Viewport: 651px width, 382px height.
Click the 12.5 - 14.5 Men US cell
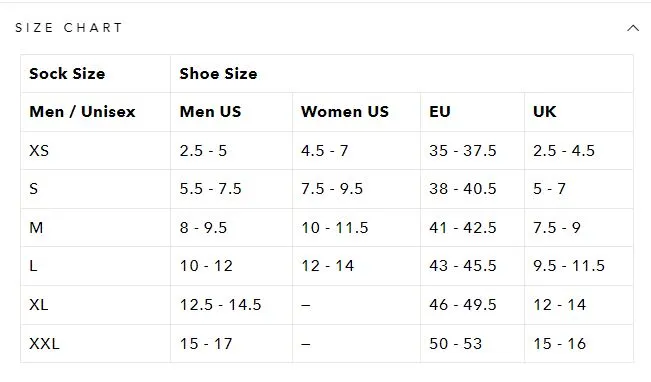(231, 305)
